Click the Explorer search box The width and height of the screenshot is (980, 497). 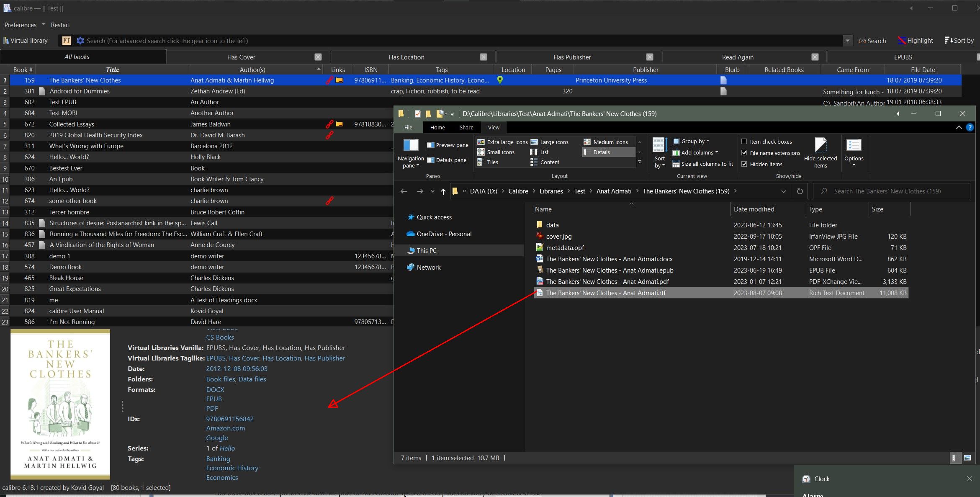coord(892,191)
